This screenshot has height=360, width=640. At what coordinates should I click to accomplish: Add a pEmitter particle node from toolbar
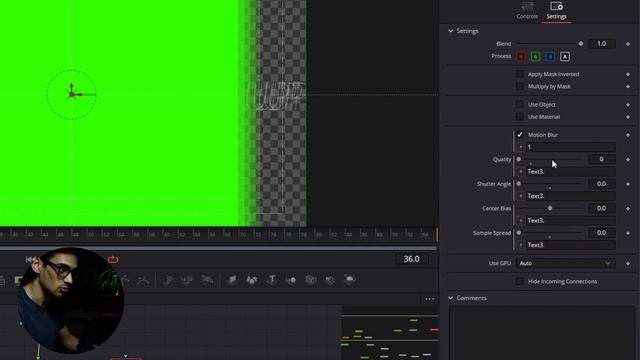(167, 280)
